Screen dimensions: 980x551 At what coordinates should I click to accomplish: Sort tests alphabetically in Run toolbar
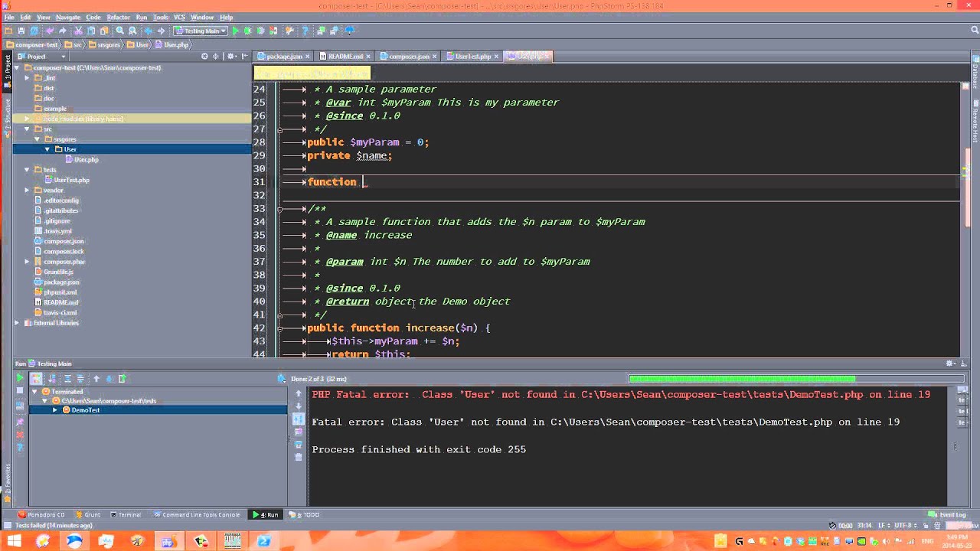click(x=52, y=379)
